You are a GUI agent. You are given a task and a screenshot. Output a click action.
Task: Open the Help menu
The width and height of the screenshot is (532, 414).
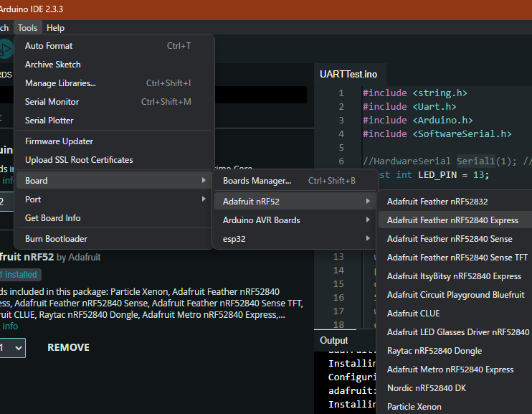[55, 28]
